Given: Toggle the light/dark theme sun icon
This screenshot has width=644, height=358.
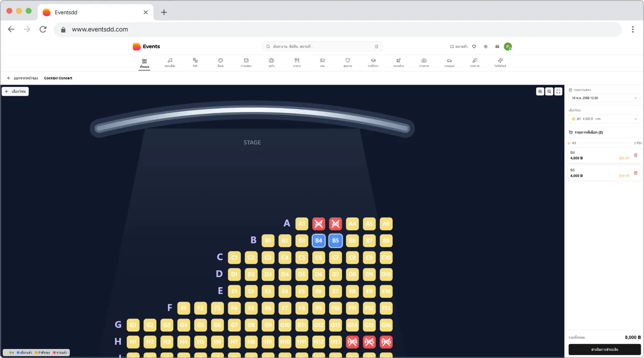Looking at the screenshot, I should tap(486, 46).
